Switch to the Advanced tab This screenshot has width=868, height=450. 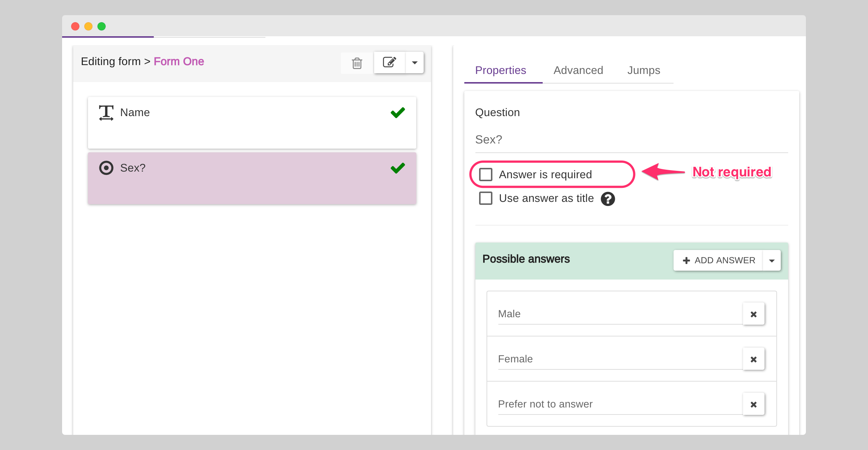[x=578, y=70]
